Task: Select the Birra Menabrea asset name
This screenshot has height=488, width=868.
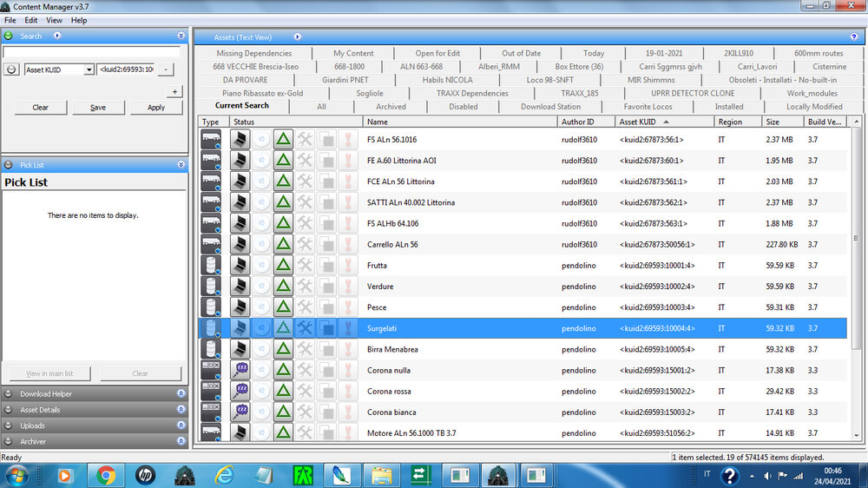Action: coord(392,350)
